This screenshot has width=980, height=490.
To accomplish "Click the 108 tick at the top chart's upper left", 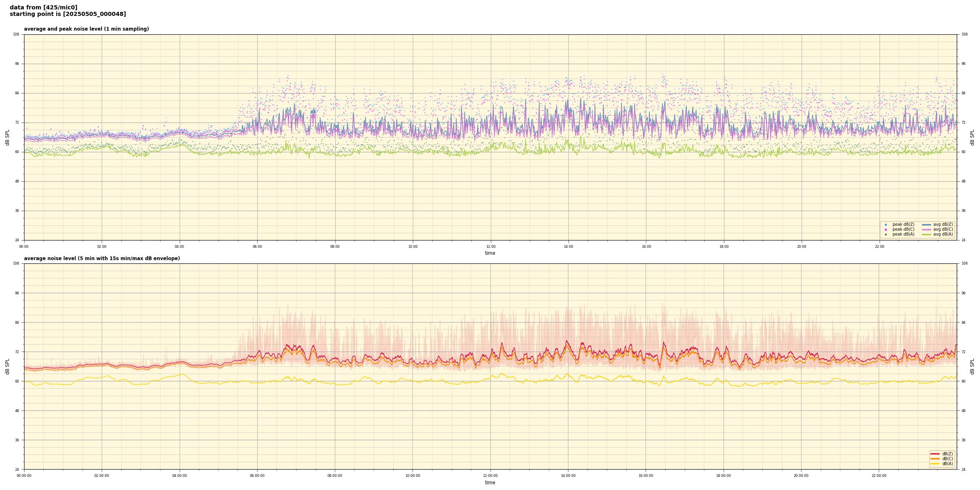I will (16, 34).
